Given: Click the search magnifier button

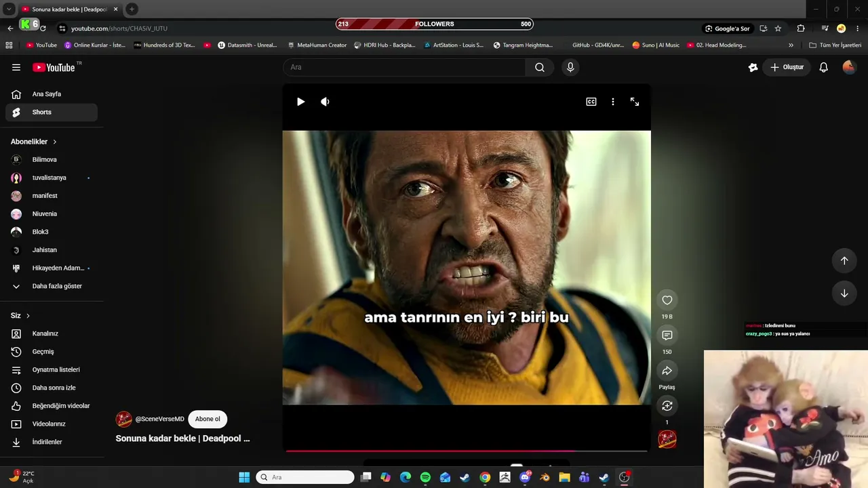Looking at the screenshot, I should [540, 67].
